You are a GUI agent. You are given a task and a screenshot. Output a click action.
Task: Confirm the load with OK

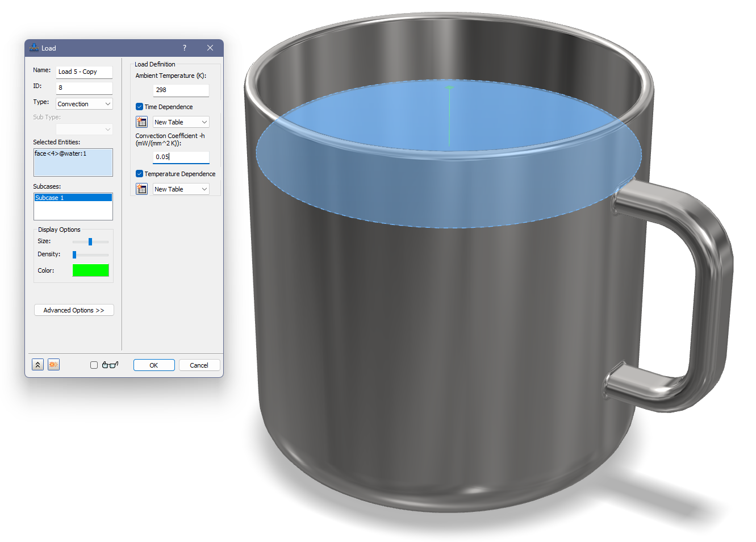tap(154, 365)
